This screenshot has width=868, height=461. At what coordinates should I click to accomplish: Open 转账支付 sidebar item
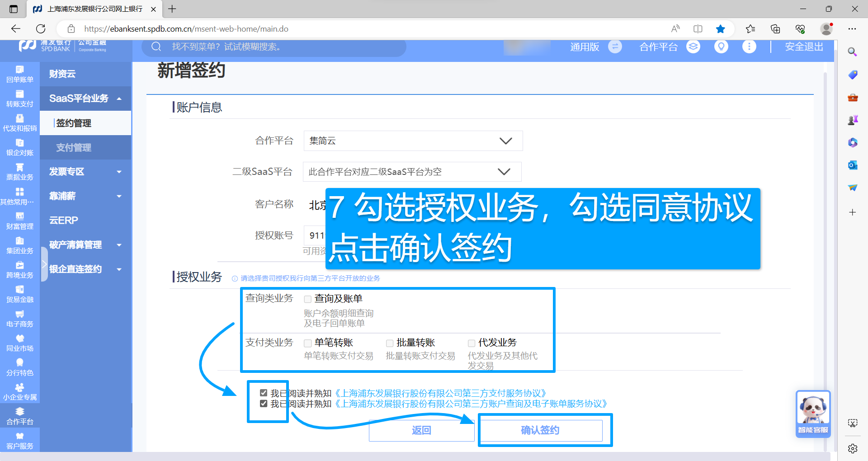tap(20, 99)
